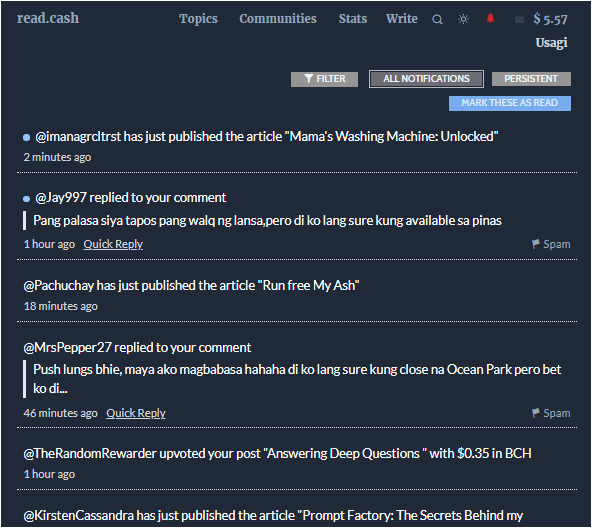Click Quick Reply under MrsPepper27's comment

coord(136,413)
